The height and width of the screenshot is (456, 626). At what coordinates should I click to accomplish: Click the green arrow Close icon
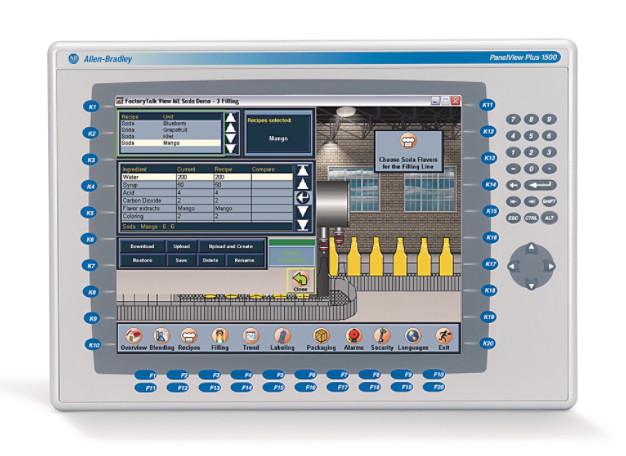300,281
